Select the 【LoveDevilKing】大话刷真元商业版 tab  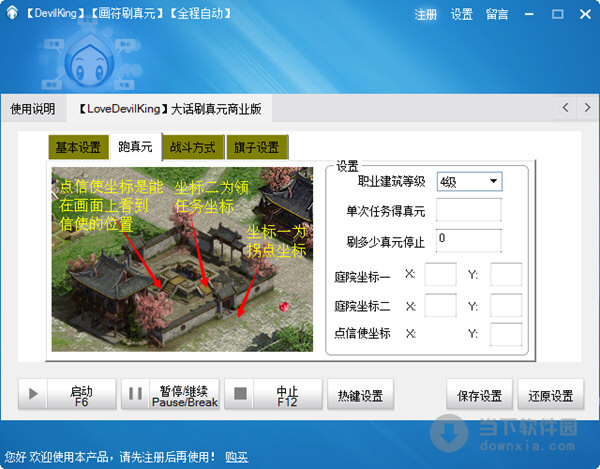click(x=170, y=109)
